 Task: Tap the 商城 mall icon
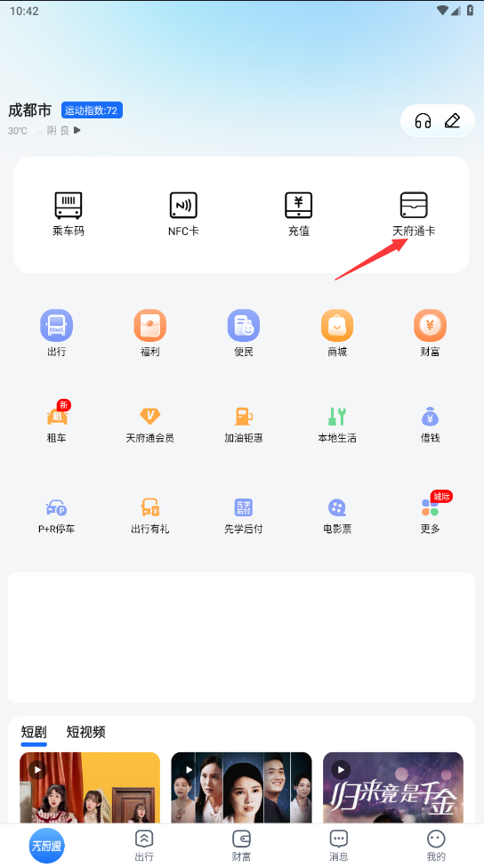[x=337, y=333]
